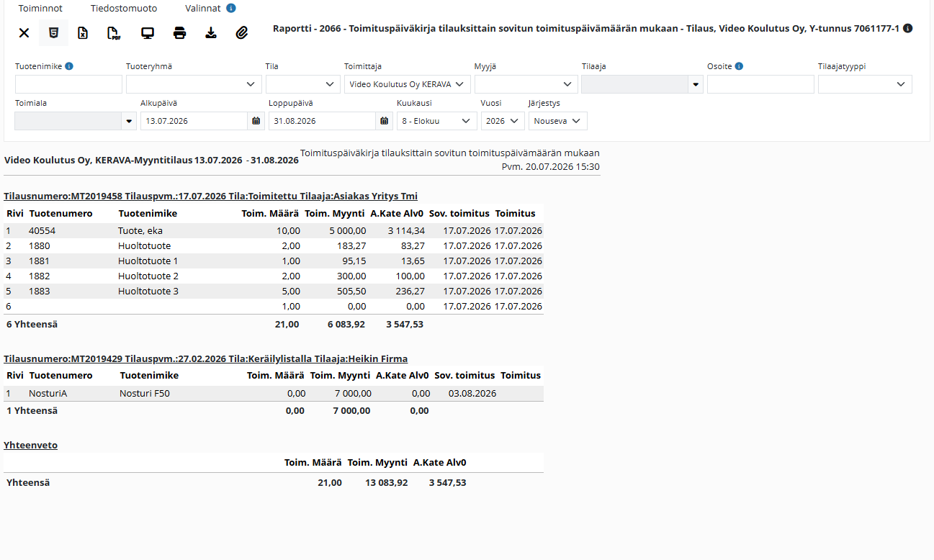The image size is (934, 560).
Task: Open the Tiedostomuoto menu
Action: click(x=124, y=9)
